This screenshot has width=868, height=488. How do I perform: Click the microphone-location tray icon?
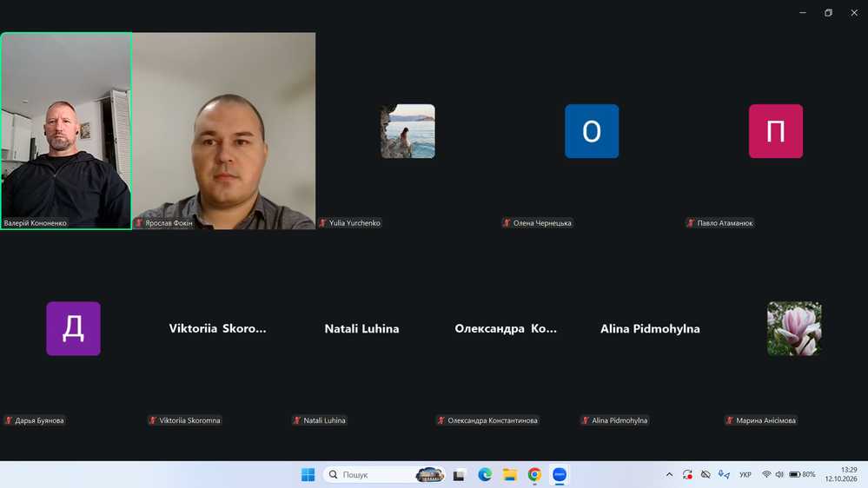[724, 475]
